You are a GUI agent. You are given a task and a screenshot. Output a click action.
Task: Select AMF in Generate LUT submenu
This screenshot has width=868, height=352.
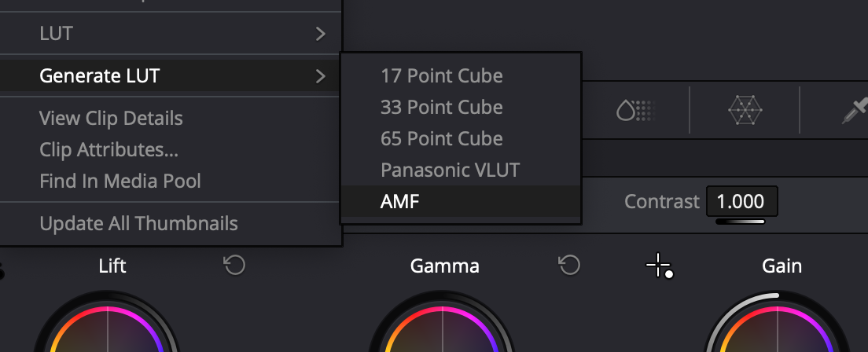(400, 201)
